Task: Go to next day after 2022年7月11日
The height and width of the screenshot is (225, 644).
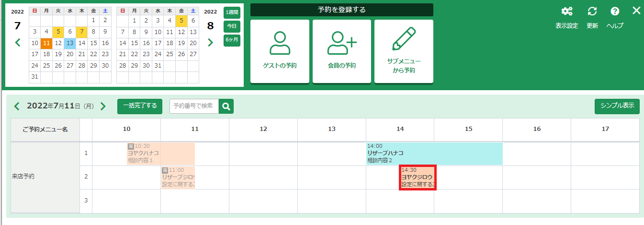Action: point(103,107)
